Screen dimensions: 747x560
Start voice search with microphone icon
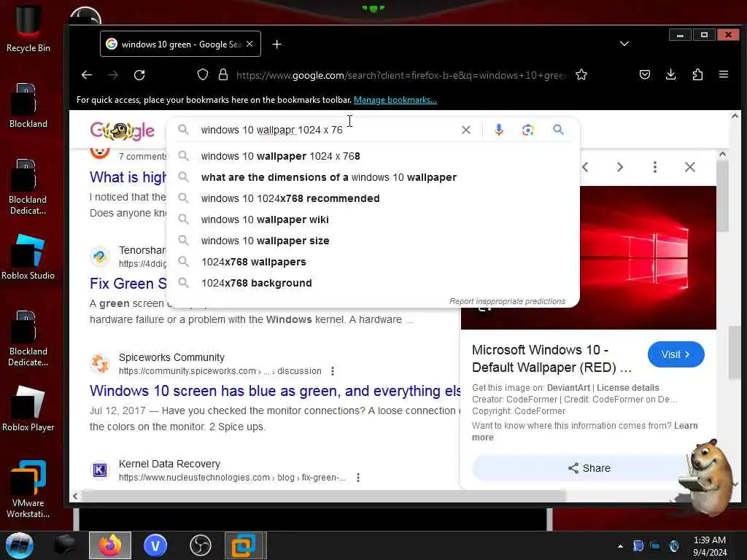tap(499, 130)
